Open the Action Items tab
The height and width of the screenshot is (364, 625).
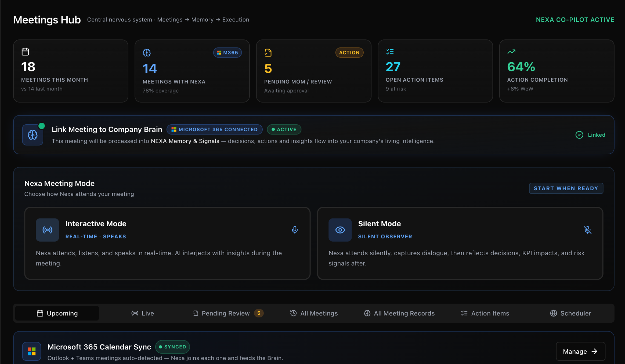click(x=485, y=313)
